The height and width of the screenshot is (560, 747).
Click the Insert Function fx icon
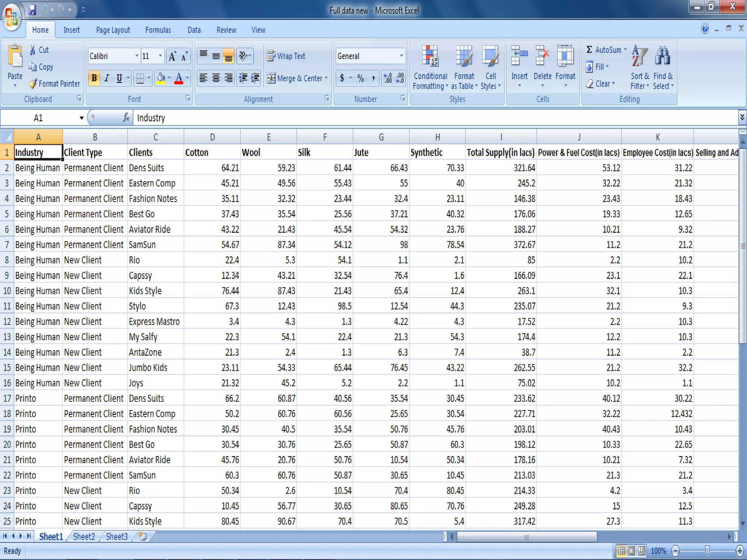coord(126,118)
